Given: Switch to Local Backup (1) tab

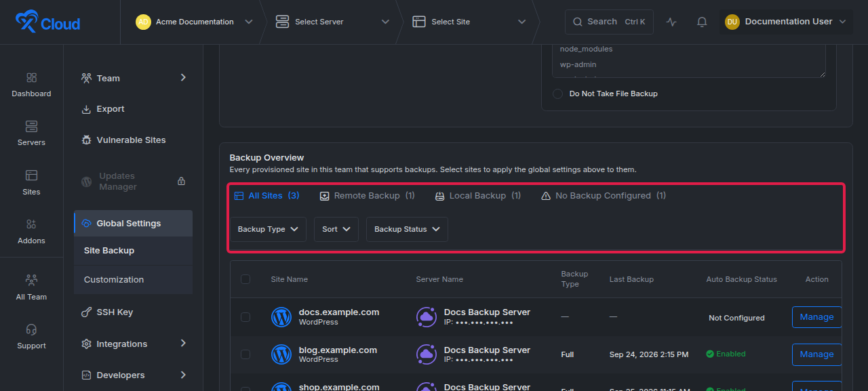Looking at the screenshot, I should (x=477, y=196).
